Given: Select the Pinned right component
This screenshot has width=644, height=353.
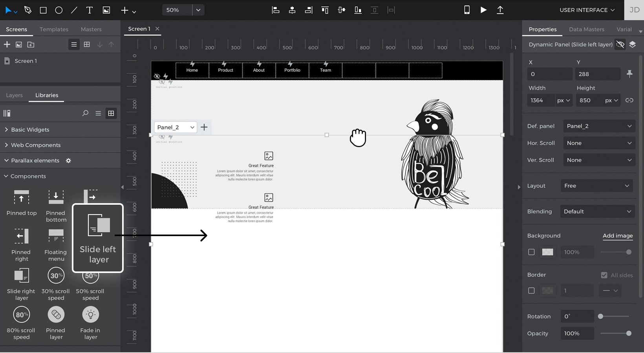Looking at the screenshot, I should click(21, 245).
